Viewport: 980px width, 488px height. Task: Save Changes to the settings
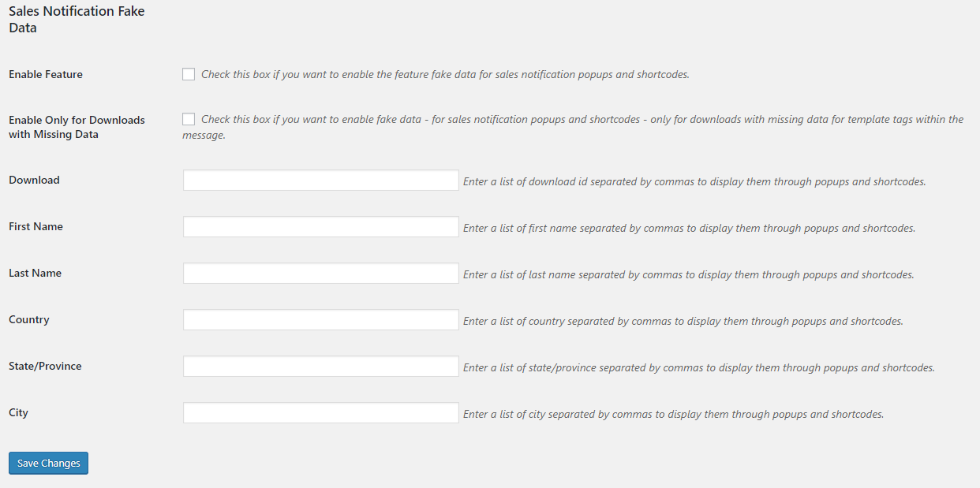pos(48,463)
